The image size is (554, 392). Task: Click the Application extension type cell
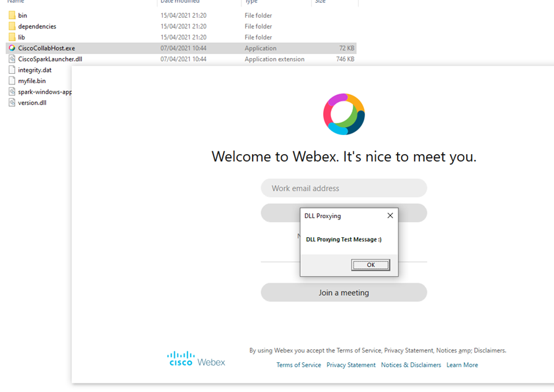tap(274, 59)
